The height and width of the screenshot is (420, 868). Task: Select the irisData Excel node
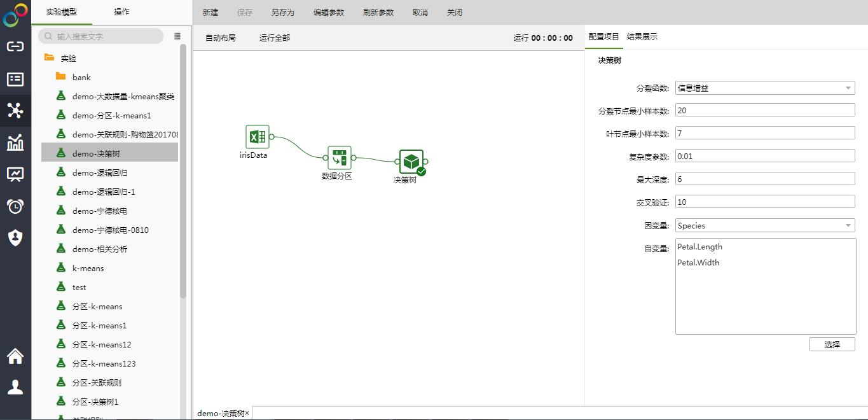coord(257,137)
